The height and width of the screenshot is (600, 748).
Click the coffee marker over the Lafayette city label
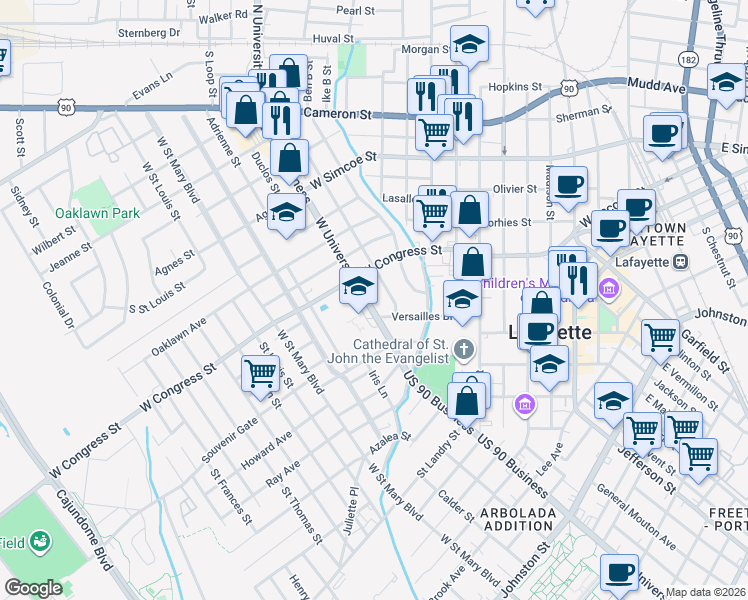[x=538, y=334]
